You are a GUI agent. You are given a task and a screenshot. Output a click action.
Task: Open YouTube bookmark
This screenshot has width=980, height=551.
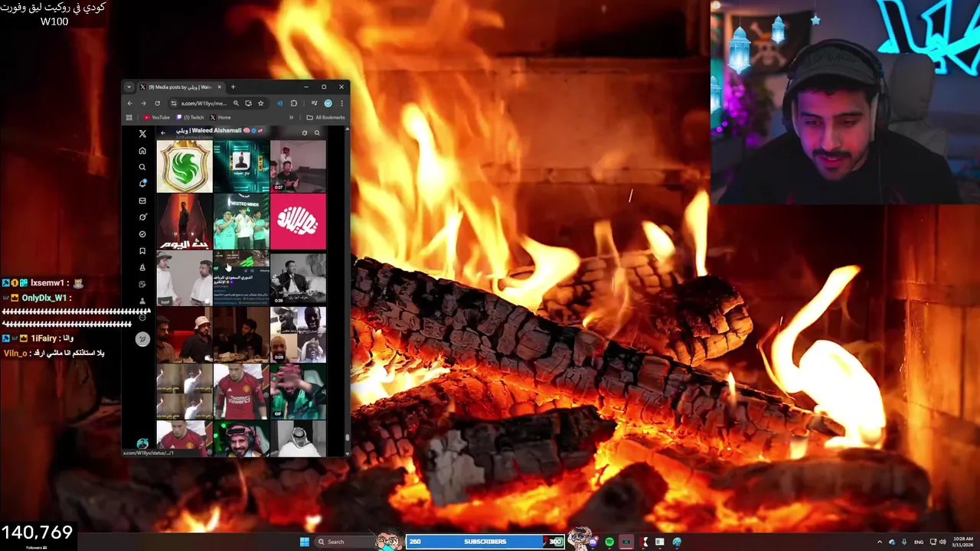[157, 118]
